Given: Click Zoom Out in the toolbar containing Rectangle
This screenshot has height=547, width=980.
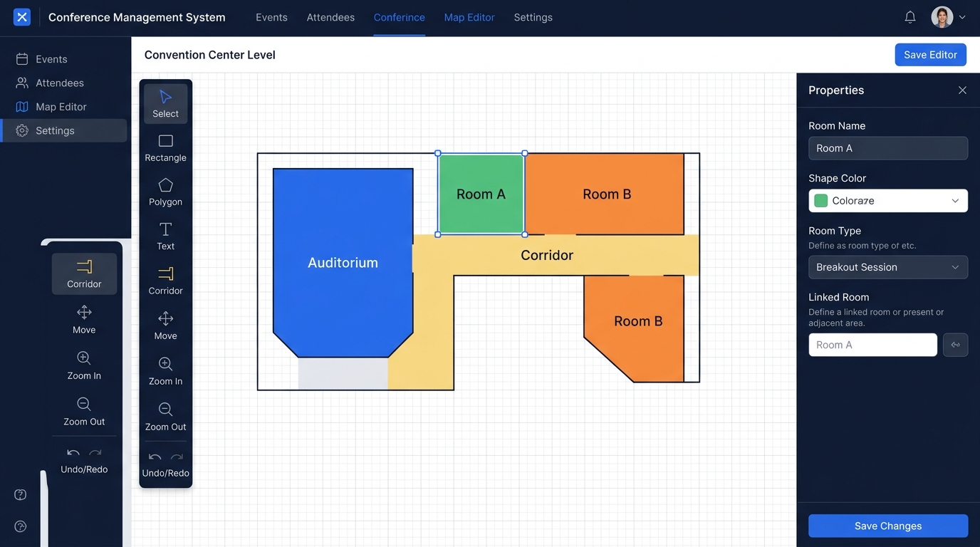Looking at the screenshot, I should (x=165, y=417).
